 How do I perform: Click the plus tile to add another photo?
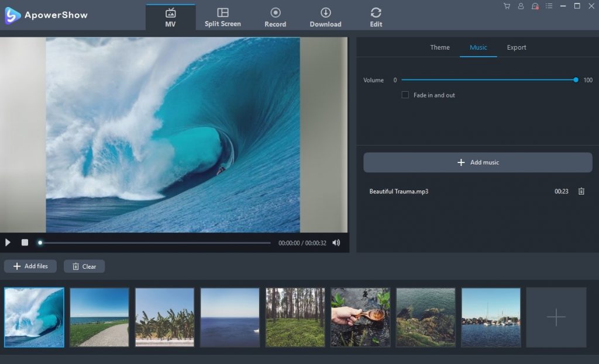click(556, 317)
